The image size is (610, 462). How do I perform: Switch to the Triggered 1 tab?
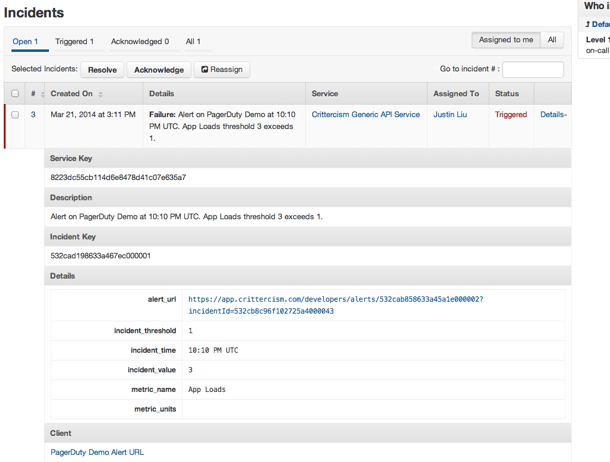tap(74, 42)
